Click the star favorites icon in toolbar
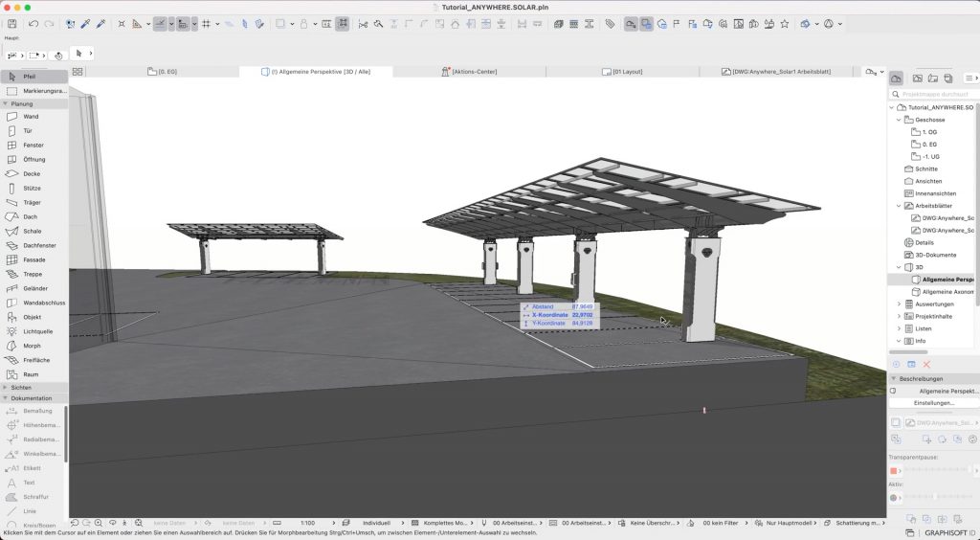The height and width of the screenshot is (540, 980). [785, 23]
